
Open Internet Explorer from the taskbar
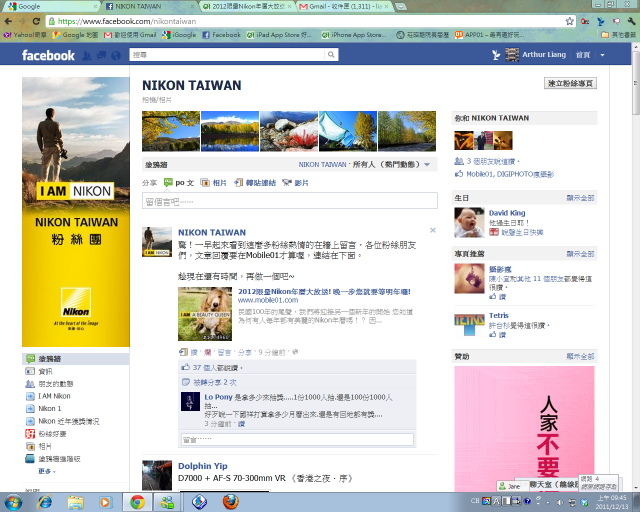[44, 502]
